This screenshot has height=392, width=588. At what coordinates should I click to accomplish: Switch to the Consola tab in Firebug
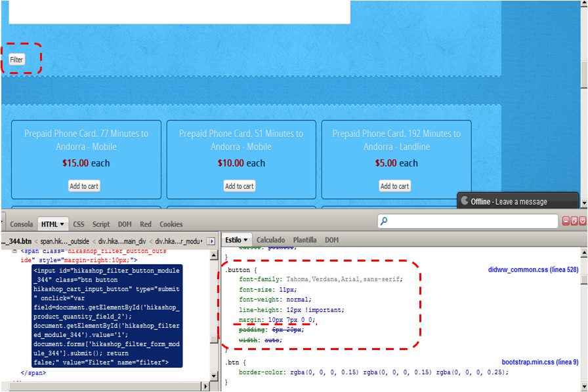22,224
